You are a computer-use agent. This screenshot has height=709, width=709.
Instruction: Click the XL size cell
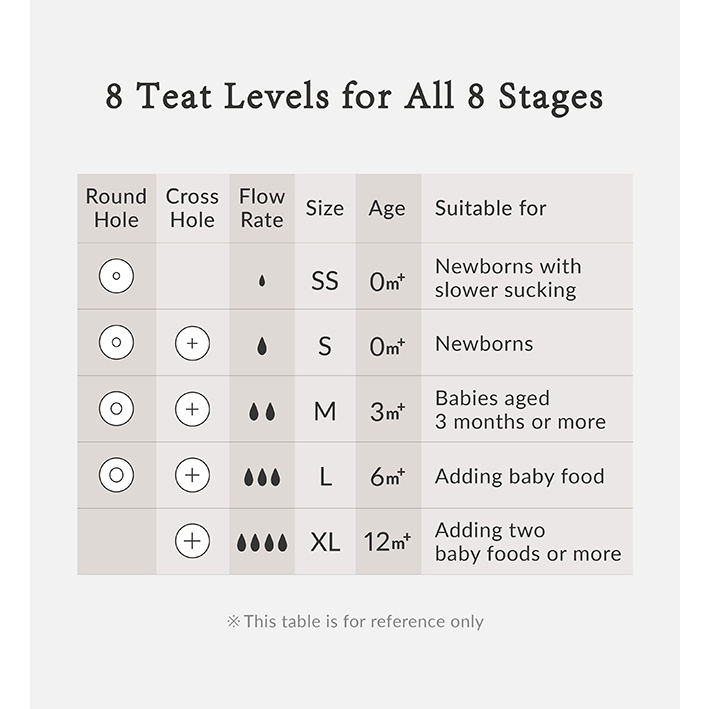point(325,542)
